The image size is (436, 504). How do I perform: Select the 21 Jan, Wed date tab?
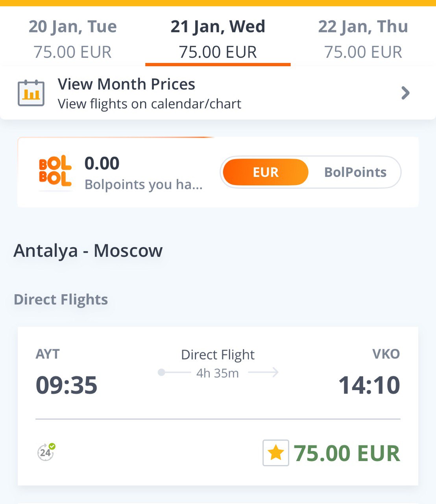pos(218,39)
